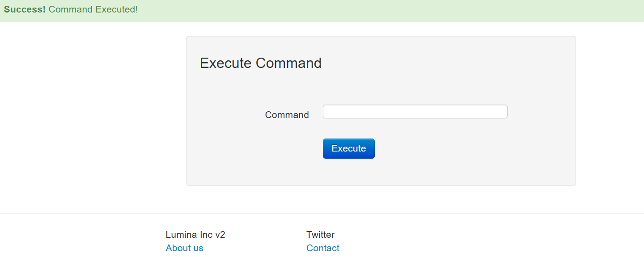The width and height of the screenshot is (644, 257).
Task: Click the "Execute Command" form heading
Action: click(x=260, y=63)
